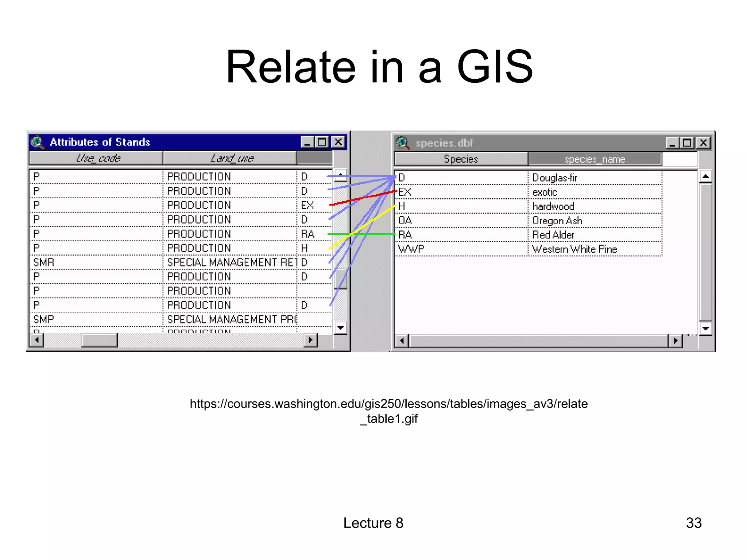Screen dimensions: 747x560
Task: Click the Attributes of Stands window icon
Action: pos(38,142)
